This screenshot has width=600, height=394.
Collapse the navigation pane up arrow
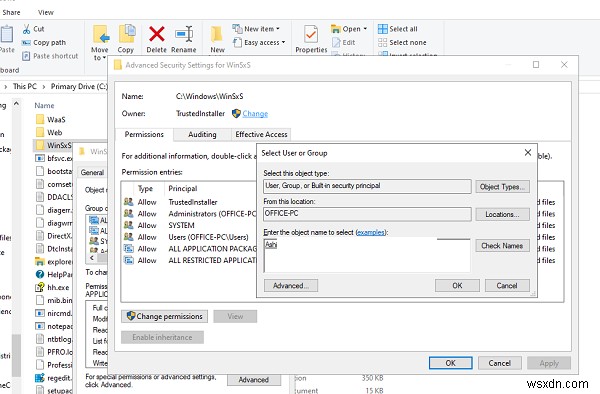pyautogui.click(x=16, y=104)
